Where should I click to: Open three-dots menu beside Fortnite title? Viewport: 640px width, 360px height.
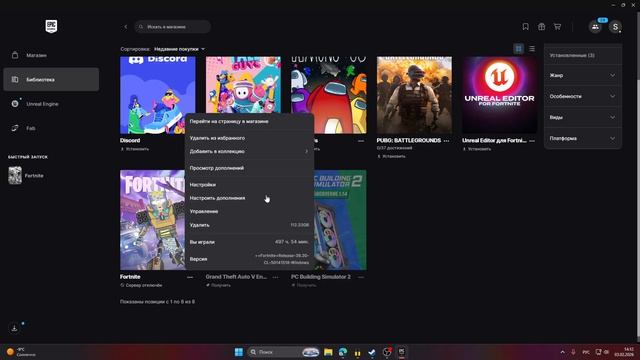pyautogui.click(x=190, y=277)
